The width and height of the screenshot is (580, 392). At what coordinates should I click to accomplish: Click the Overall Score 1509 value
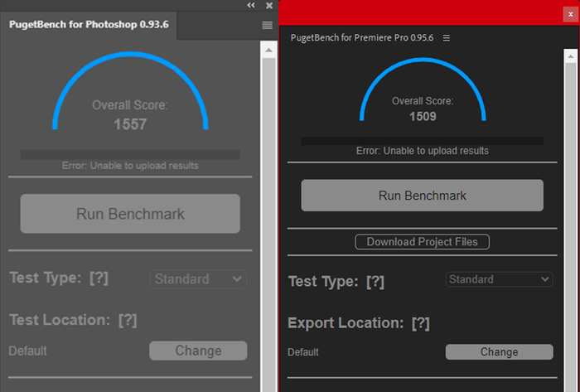coord(423,117)
